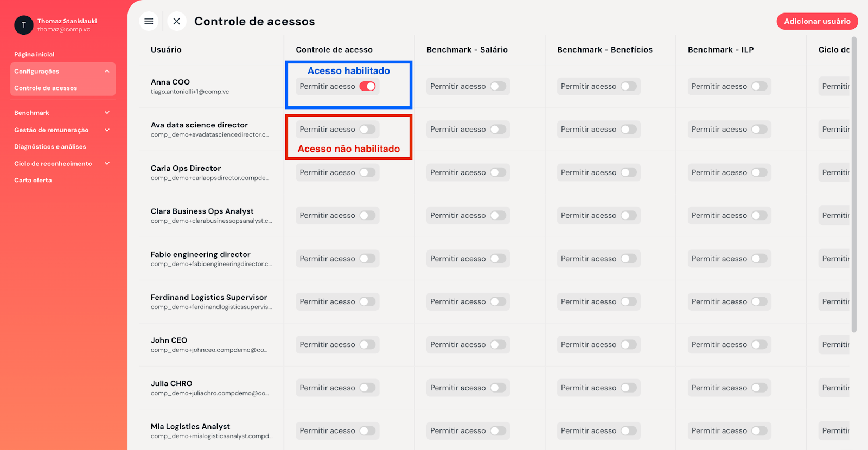Open Página inicial in the sidebar
This screenshot has height=450, width=868.
point(34,54)
